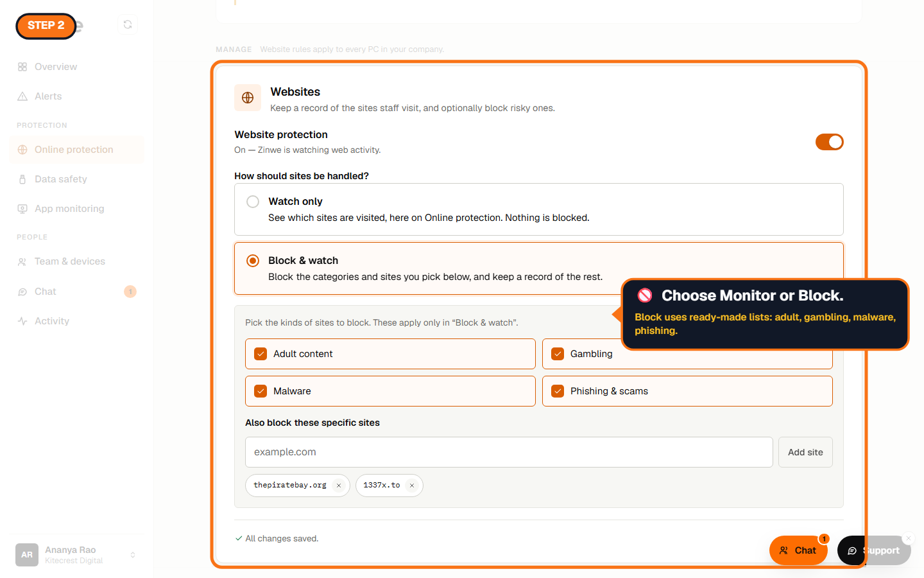This screenshot has height=578, width=924.
Task: Expand the account switcher chevron for Ananya Rao
Action: (x=133, y=555)
